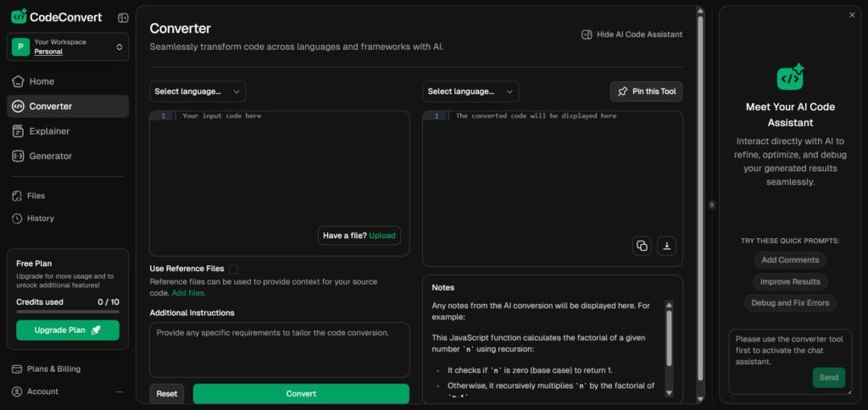Go to the Explainer tool

click(x=49, y=131)
